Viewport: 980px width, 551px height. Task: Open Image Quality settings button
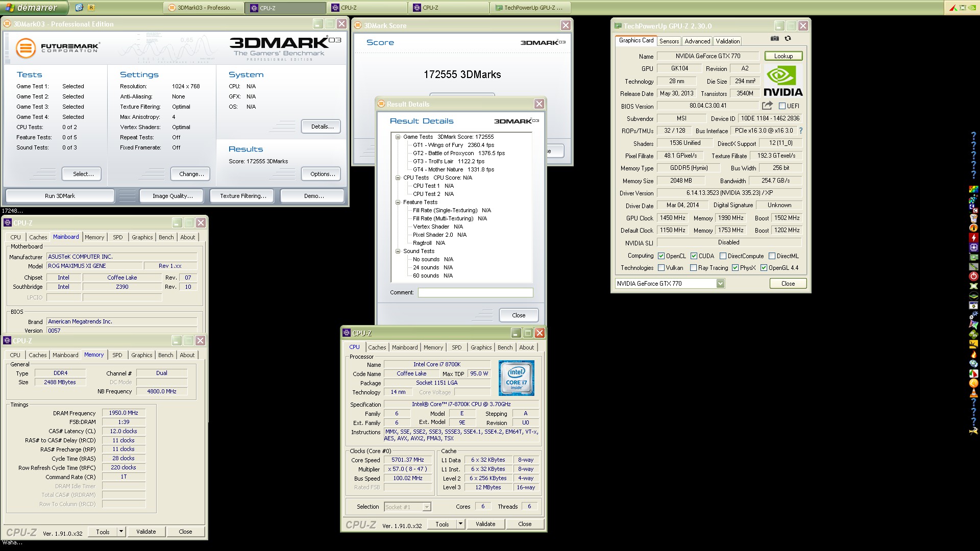[173, 196]
